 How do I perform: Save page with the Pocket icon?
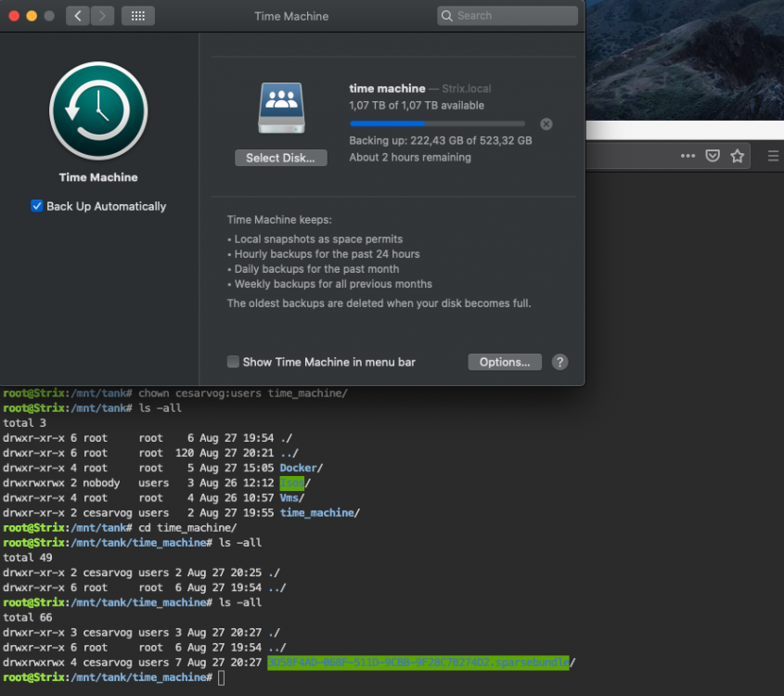(x=713, y=156)
